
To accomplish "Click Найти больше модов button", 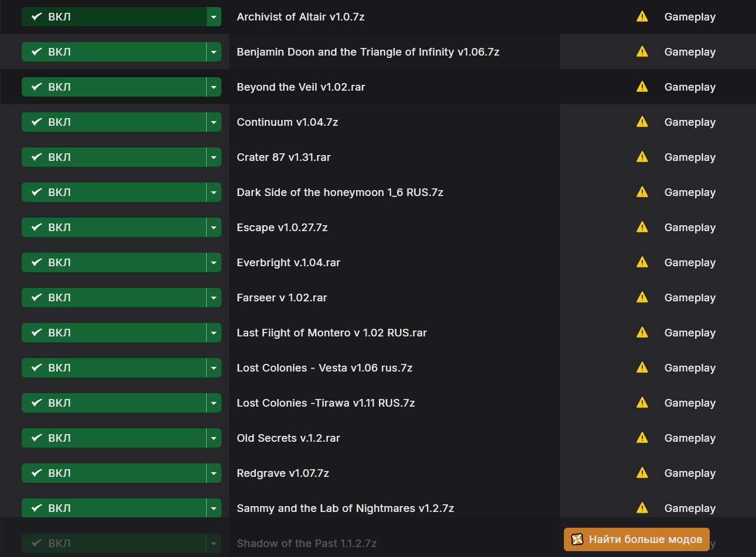I will coord(637,539).
